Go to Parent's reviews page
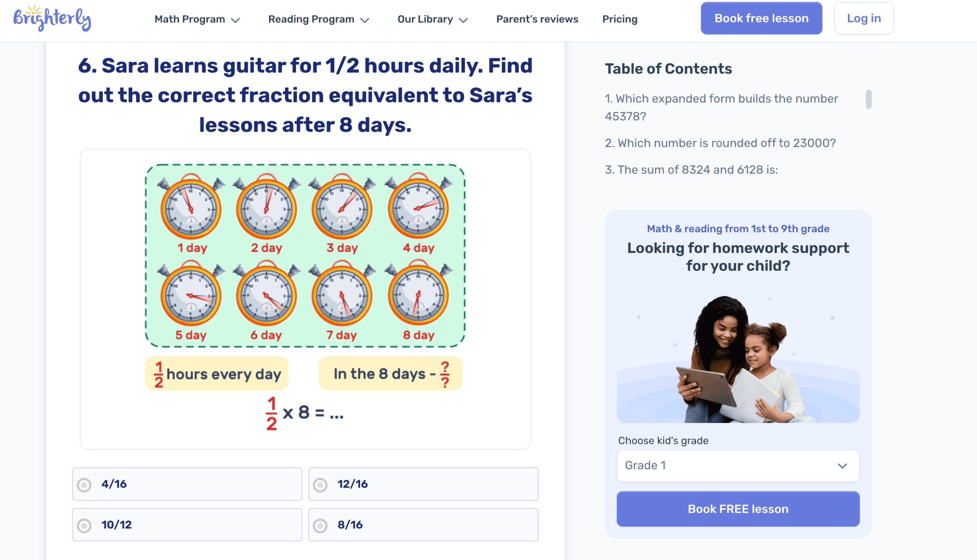Viewport: 977px width, 560px height. tap(537, 19)
